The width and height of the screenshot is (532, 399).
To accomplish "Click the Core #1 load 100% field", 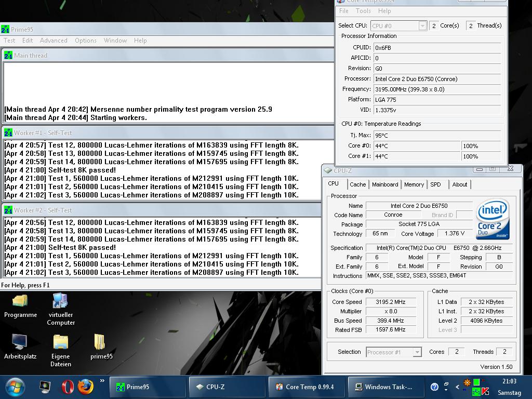I will (481, 156).
